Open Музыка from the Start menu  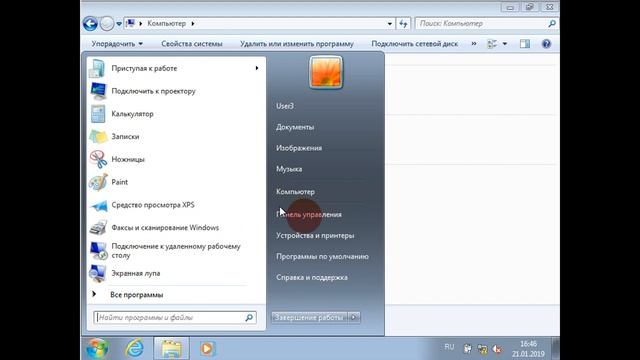click(289, 169)
